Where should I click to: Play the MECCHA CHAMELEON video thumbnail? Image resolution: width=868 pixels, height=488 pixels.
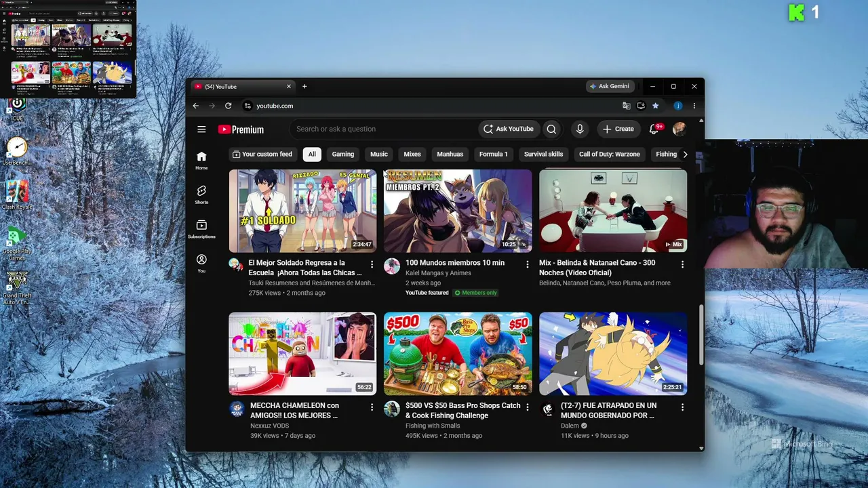click(x=302, y=354)
